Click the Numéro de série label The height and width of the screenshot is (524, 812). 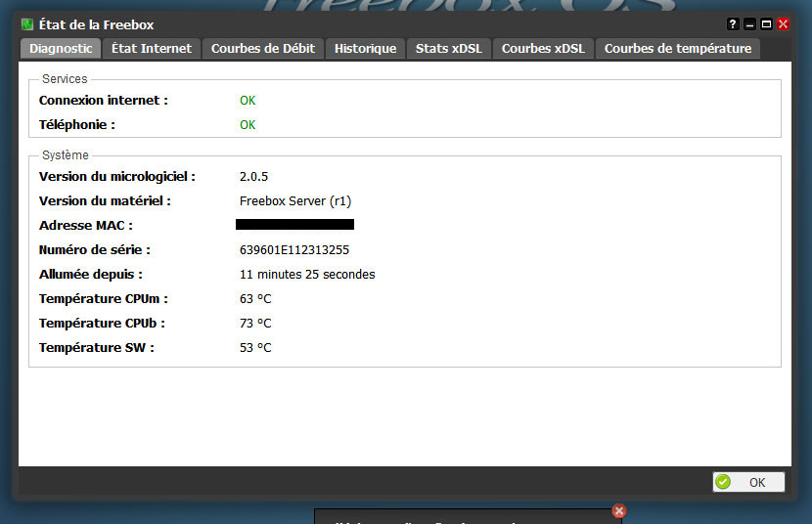click(x=95, y=250)
